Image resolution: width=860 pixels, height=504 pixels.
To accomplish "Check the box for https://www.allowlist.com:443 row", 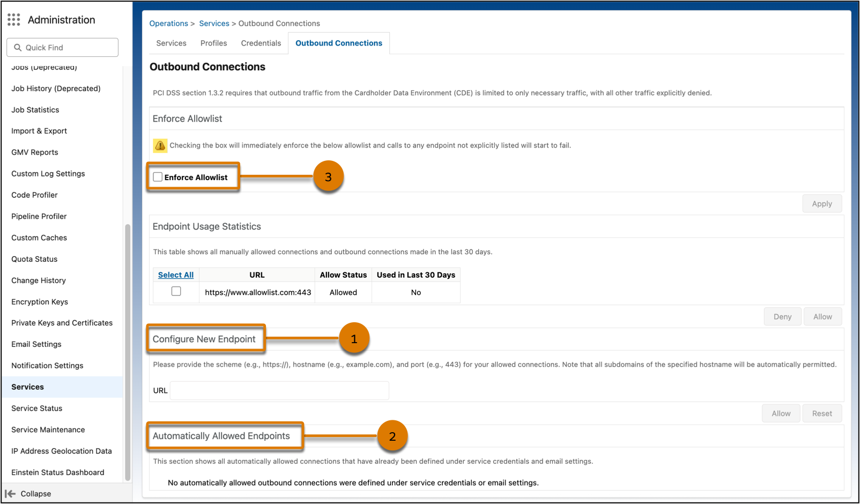I will coord(176,291).
